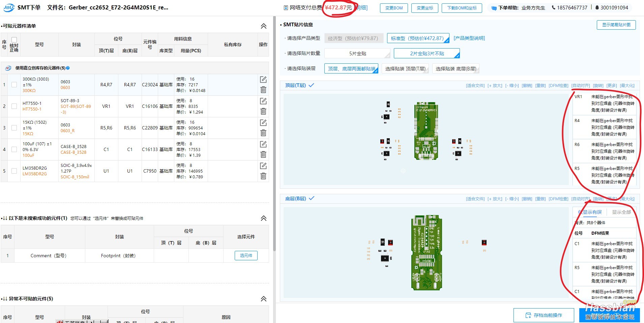Tick the 核对正确 select-all checkbox
The image size is (644, 323).
pyautogui.click(x=14, y=39)
